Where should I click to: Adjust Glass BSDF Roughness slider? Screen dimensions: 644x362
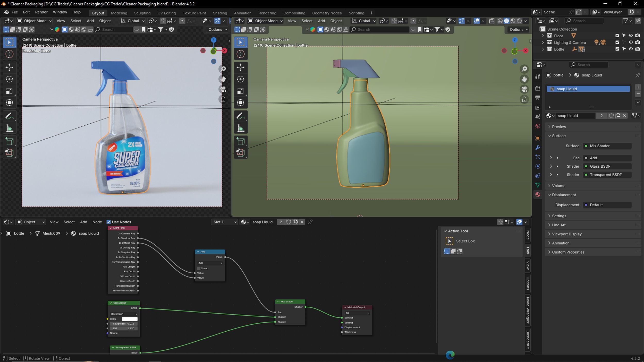[124, 324]
